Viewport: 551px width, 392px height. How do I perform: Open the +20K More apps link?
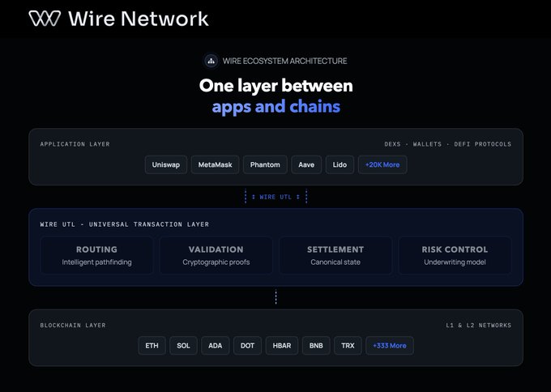(382, 164)
